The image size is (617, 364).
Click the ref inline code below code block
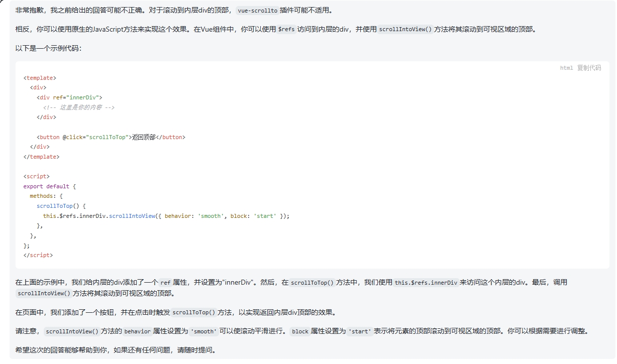point(165,283)
